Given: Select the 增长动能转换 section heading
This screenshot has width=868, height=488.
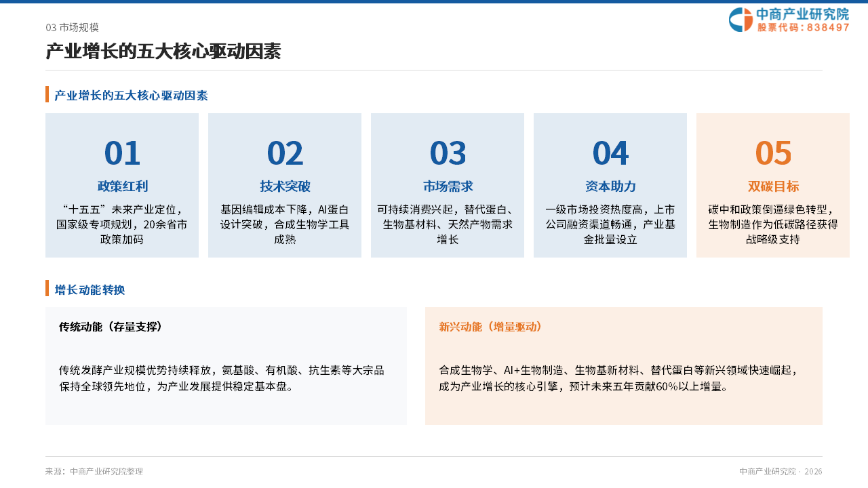Looking at the screenshot, I should [x=90, y=290].
